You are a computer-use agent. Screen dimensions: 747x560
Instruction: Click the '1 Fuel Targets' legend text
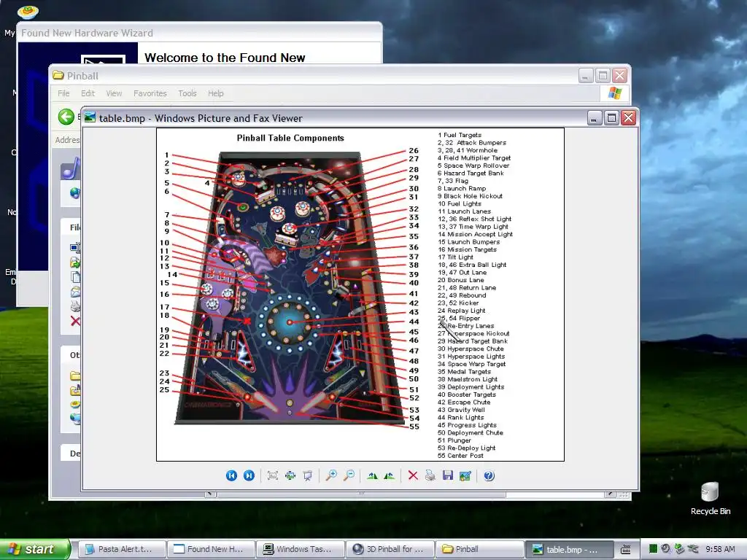pos(460,135)
